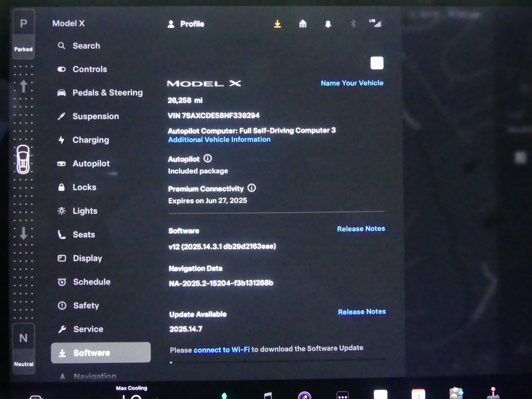Open the Profile menu
Viewport: 532px width, 399px height.
(186, 24)
